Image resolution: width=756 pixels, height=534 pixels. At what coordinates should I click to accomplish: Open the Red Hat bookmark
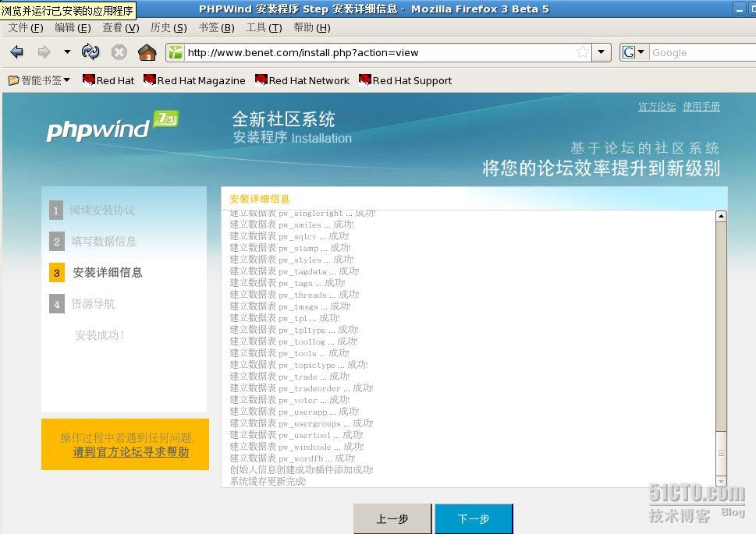click(x=108, y=80)
